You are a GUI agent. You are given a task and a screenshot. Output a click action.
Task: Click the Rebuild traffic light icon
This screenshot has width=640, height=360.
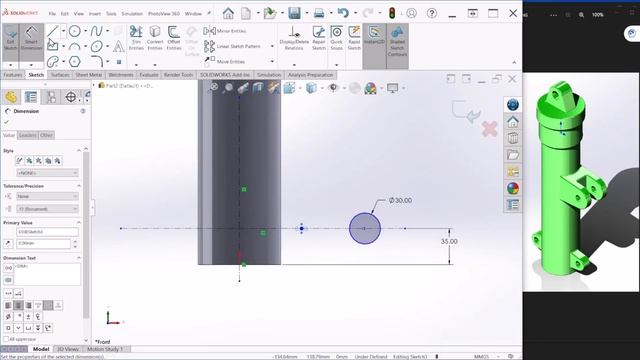pos(392,13)
